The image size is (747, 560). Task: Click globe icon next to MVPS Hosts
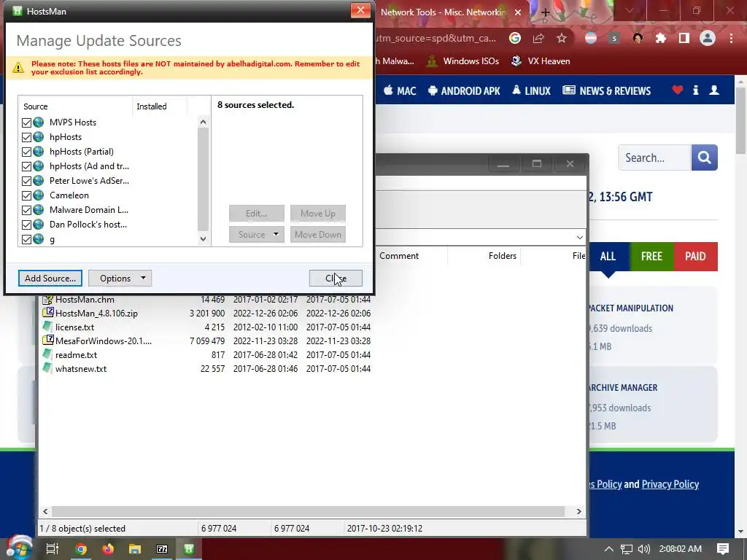(x=39, y=122)
